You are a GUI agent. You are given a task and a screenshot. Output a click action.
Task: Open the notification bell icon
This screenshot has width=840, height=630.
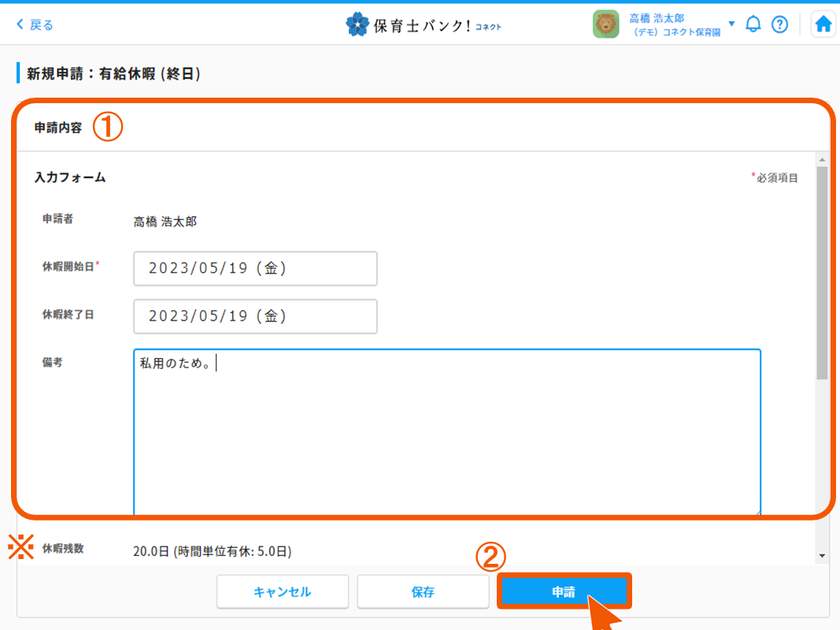point(753,24)
